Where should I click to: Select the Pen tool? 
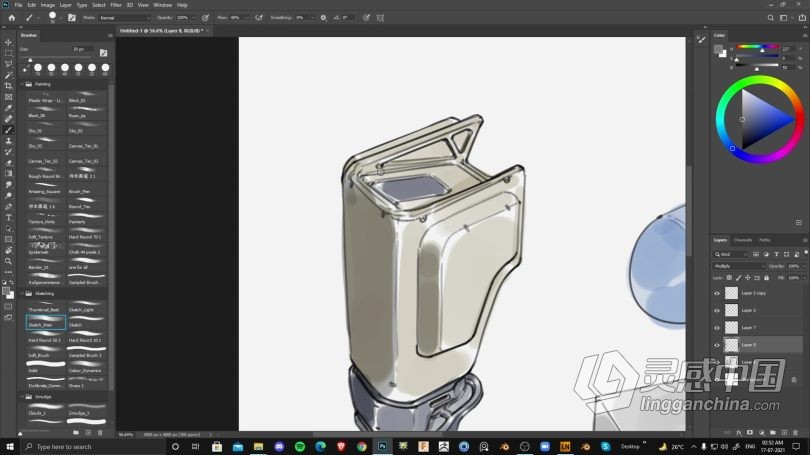(x=8, y=207)
